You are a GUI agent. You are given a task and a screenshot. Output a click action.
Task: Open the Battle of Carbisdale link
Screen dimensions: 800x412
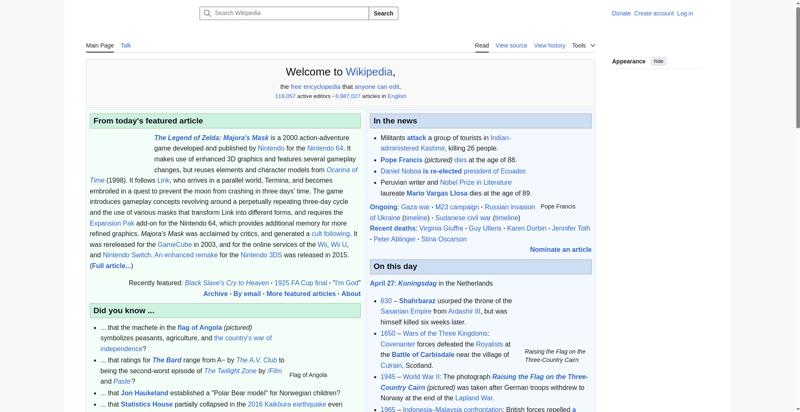[423, 354]
